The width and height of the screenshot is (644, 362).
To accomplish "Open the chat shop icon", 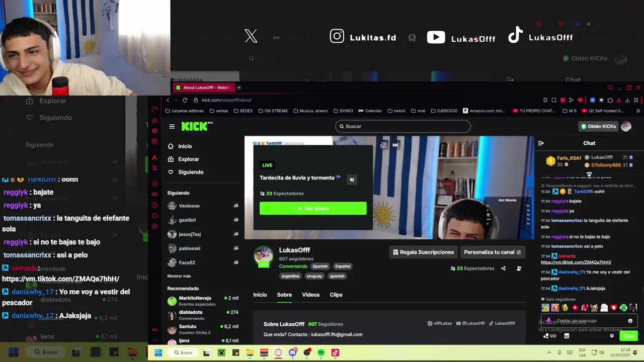I will (567, 336).
